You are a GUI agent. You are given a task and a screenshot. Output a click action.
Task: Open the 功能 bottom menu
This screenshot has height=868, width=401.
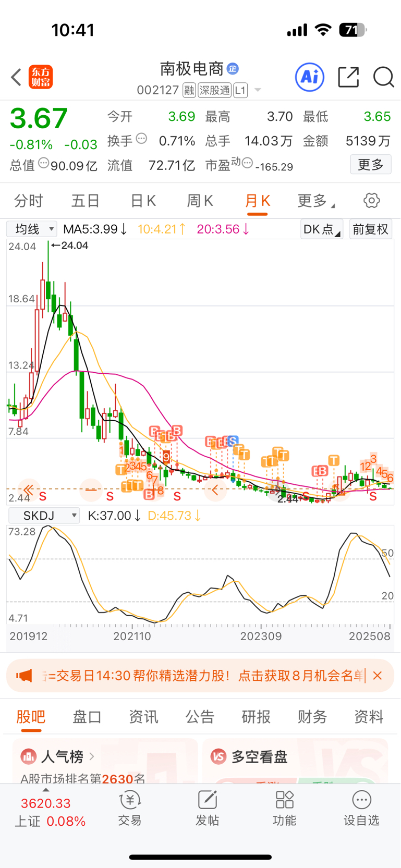[284, 809]
